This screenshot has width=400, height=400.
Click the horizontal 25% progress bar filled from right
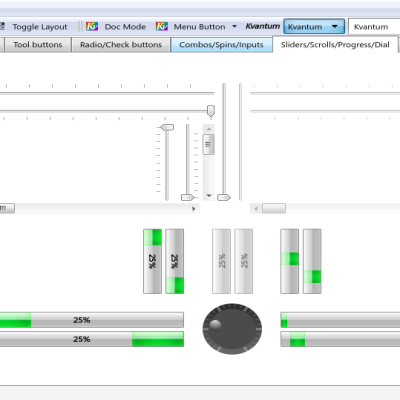tap(92, 339)
